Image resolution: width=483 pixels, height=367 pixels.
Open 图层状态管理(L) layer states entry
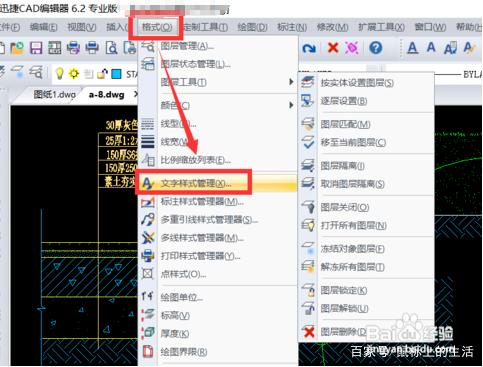click(195, 64)
